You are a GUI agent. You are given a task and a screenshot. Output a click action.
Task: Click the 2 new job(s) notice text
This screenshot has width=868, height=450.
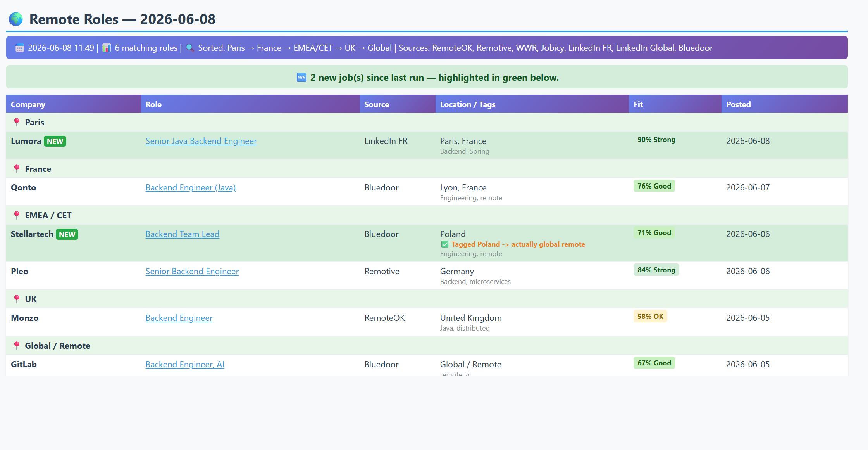[435, 78]
